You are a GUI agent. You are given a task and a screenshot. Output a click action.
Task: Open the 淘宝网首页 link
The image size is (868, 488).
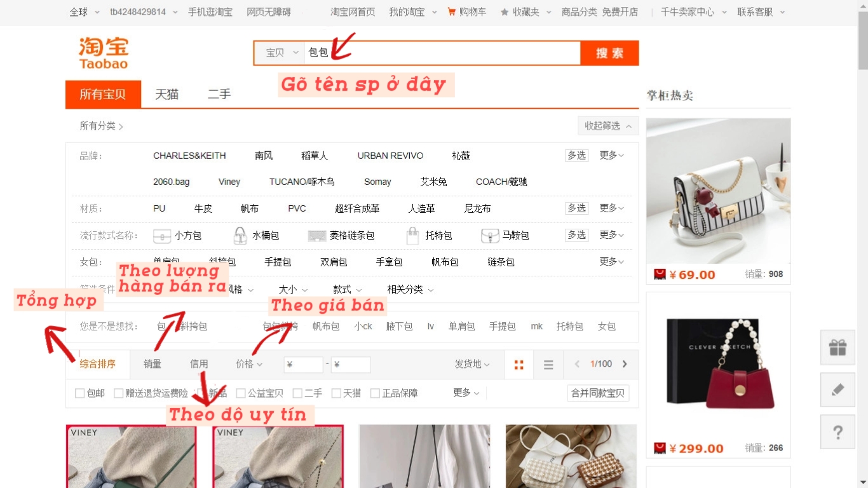pyautogui.click(x=353, y=11)
